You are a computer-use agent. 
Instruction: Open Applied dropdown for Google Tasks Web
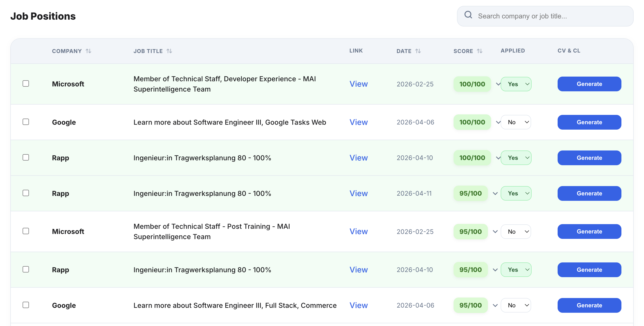[x=516, y=122]
